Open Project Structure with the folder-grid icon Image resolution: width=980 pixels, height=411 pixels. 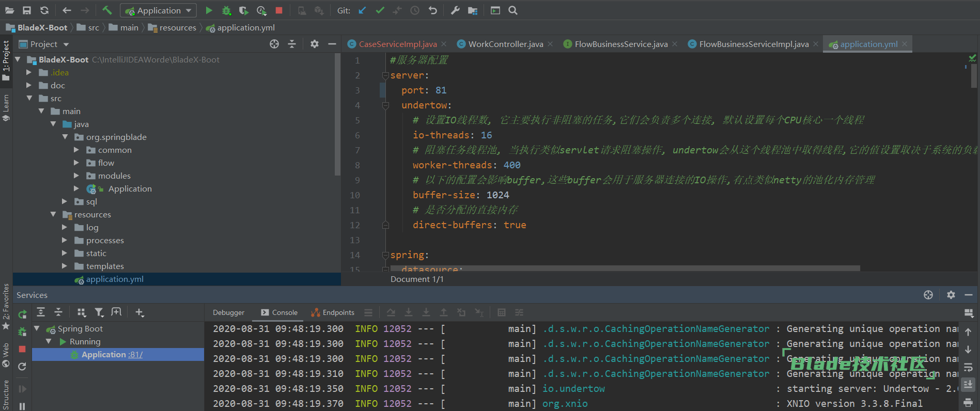pos(473,10)
